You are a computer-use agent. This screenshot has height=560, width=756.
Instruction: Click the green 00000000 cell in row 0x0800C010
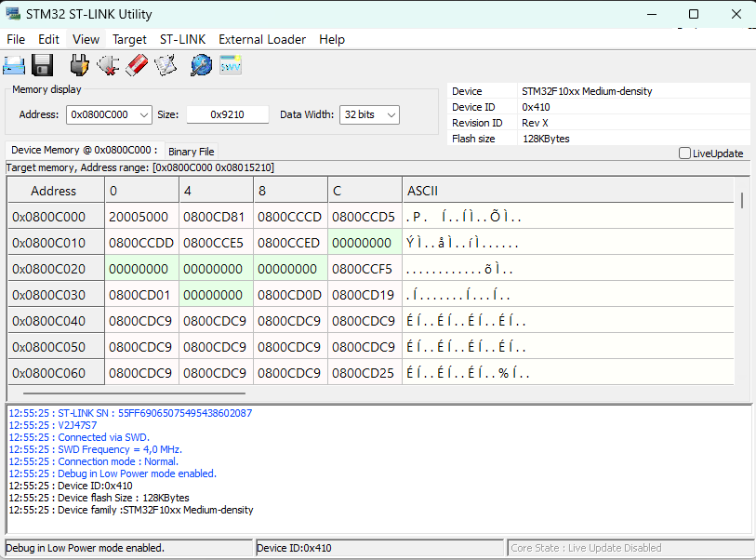tap(365, 243)
